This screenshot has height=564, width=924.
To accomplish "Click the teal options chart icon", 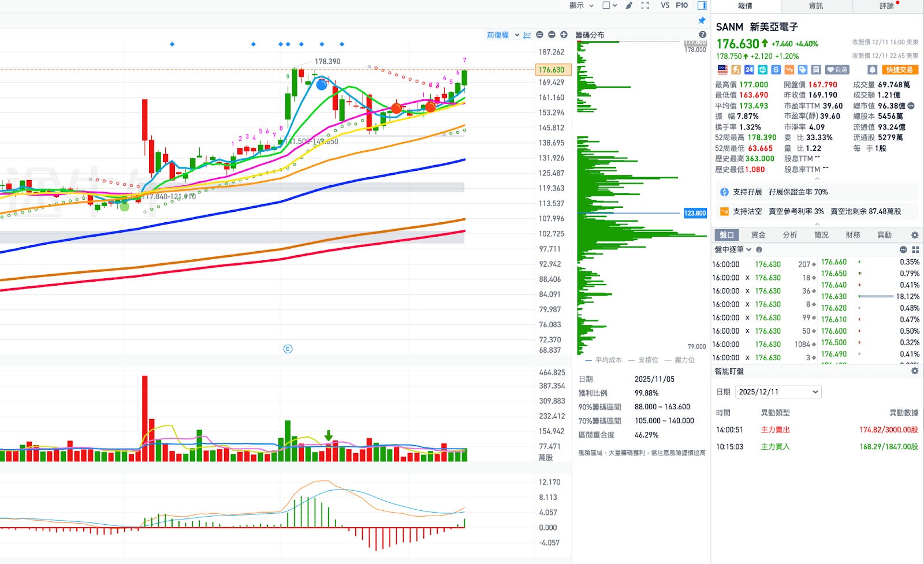I will (x=762, y=70).
